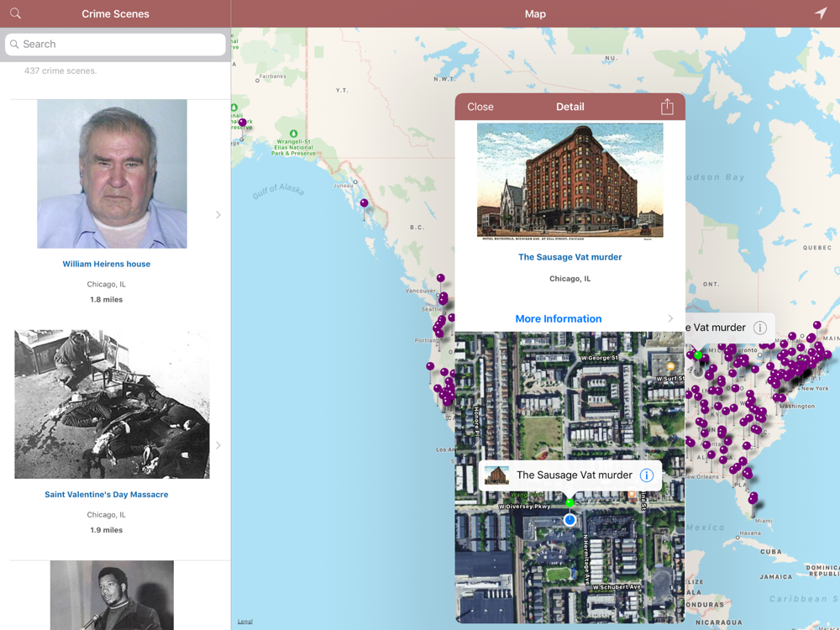Tap the '1.9 miles' distance text
The width and height of the screenshot is (840, 630).
(x=106, y=530)
